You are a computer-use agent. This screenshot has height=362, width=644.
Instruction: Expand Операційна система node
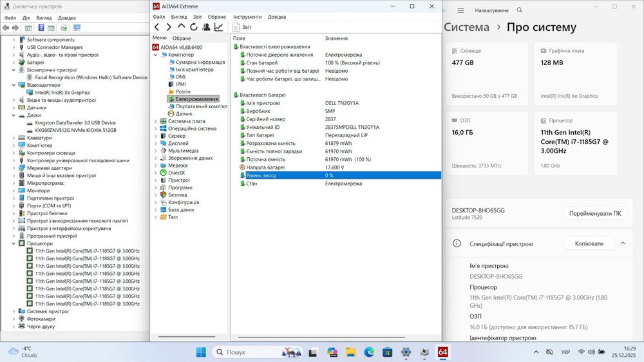point(156,129)
